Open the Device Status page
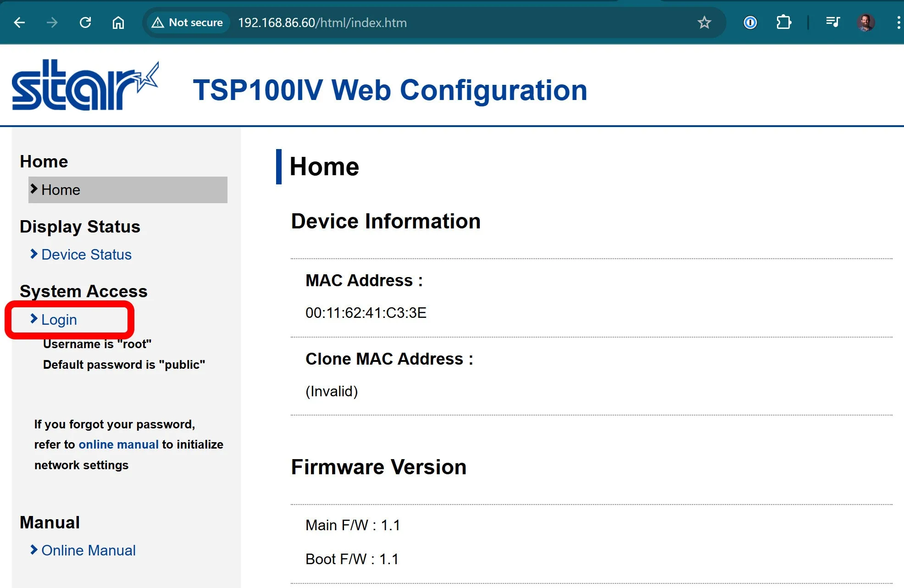904x588 pixels. pyautogui.click(x=86, y=255)
